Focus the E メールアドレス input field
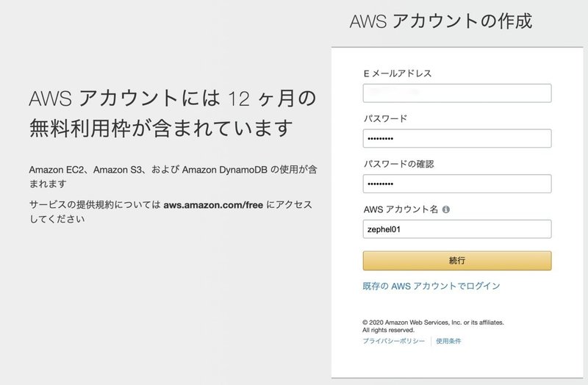Image resolution: width=588 pixels, height=385 pixels. [x=456, y=93]
